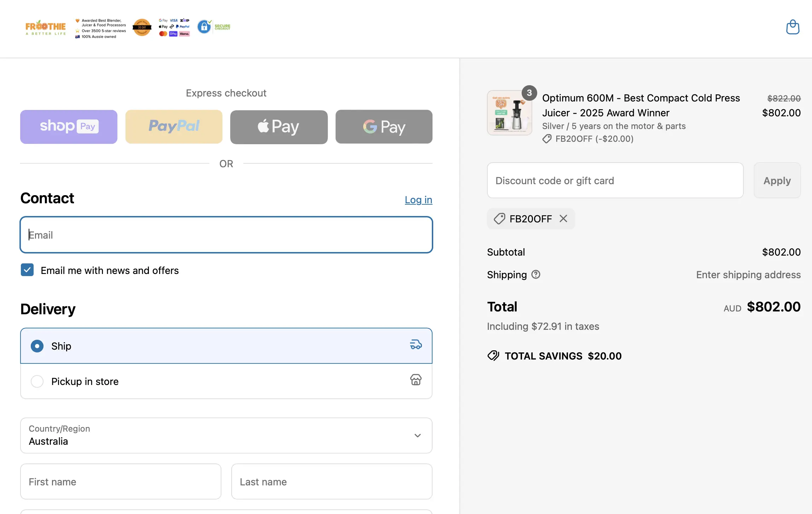Click the Total amount $802.00

(773, 306)
